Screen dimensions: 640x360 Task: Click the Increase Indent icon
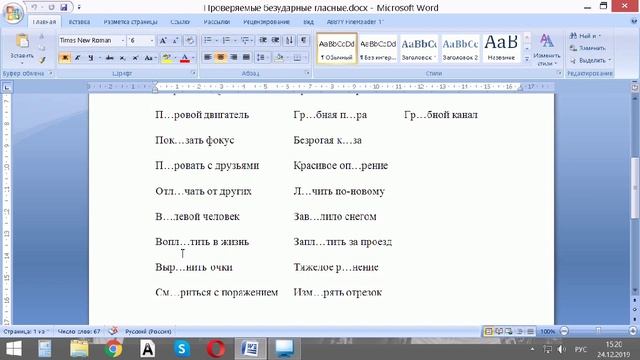pyautogui.click(x=276, y=40)
